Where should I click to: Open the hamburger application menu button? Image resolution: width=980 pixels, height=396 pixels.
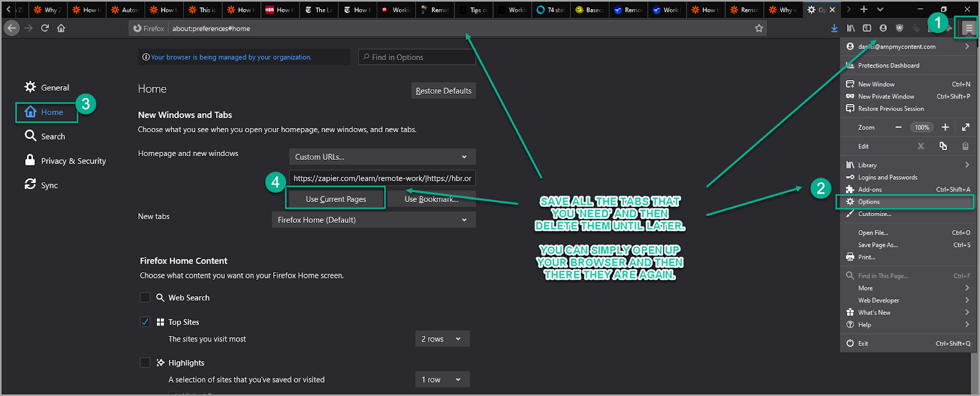coord(969,28)
